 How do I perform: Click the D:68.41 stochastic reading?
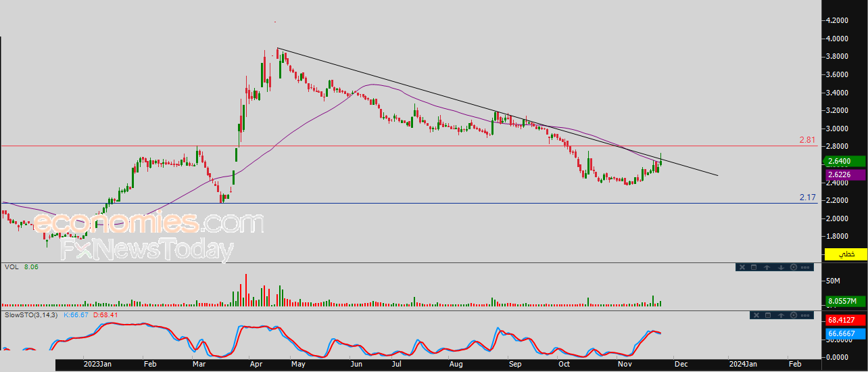coord(106,315)
